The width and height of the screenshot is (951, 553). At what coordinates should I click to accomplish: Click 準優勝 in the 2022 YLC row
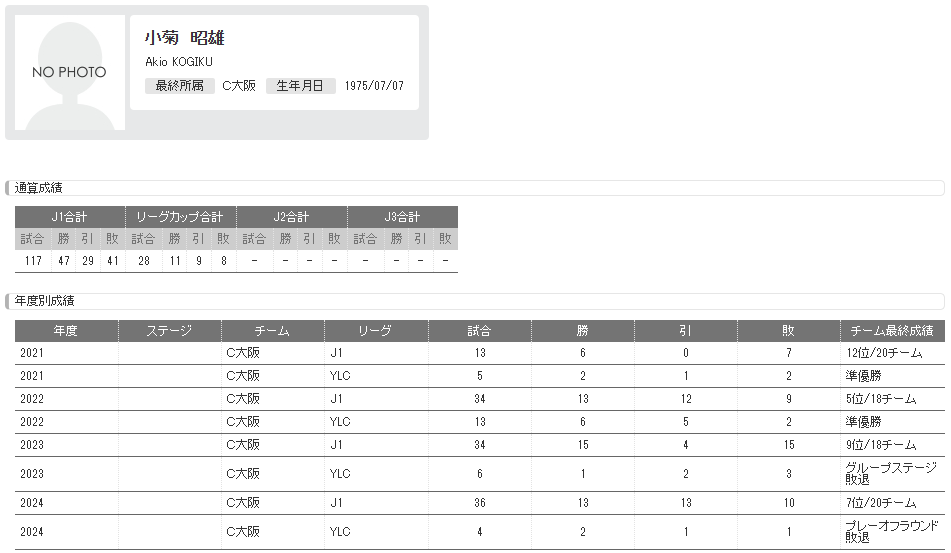pos(863,422)
